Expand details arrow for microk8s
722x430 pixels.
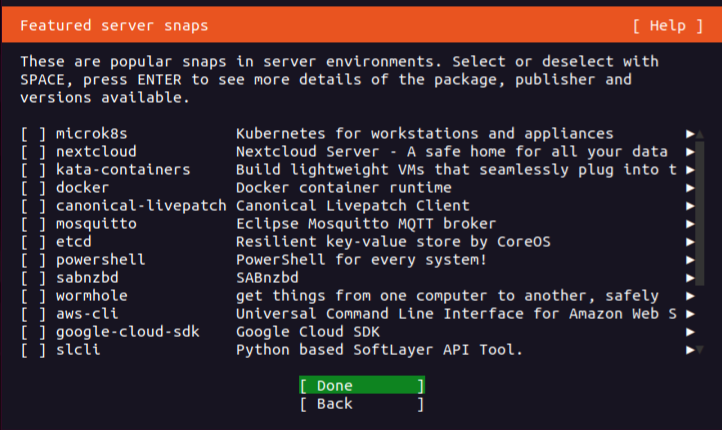click(690, 134)
